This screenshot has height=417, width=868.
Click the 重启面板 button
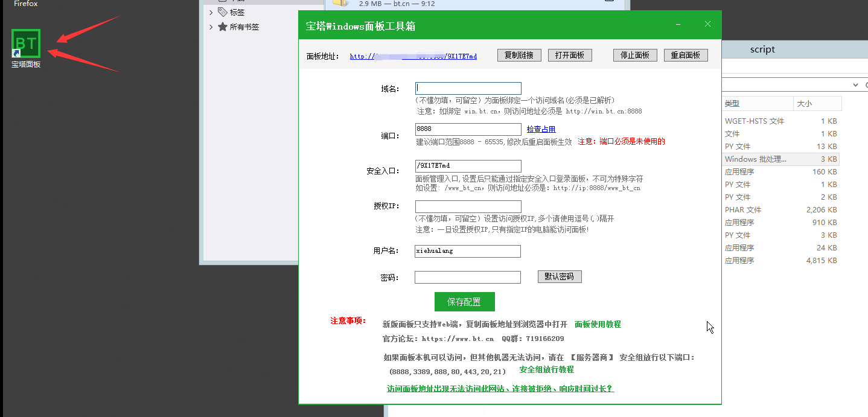(686, 55)
